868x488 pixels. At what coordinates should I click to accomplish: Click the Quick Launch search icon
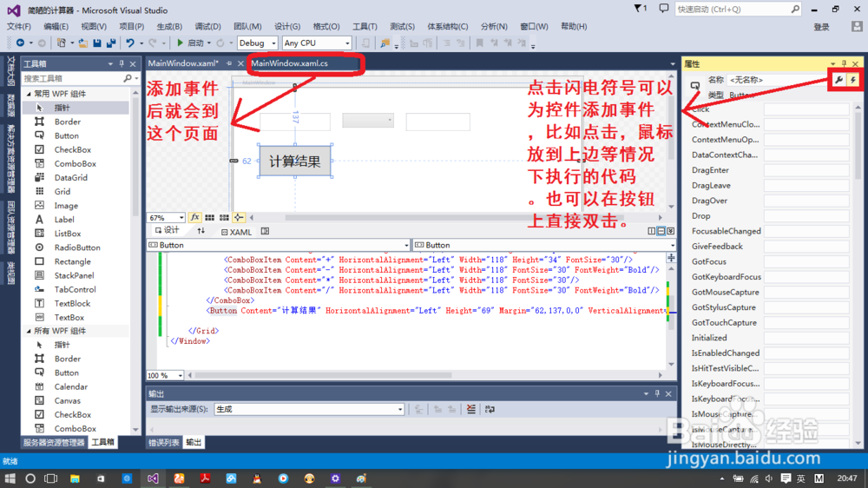(795, 9)
